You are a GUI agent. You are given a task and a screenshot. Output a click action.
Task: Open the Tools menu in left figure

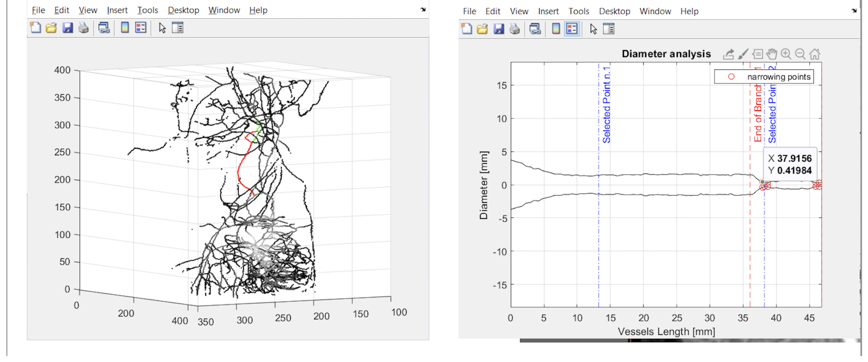[147, 10]
